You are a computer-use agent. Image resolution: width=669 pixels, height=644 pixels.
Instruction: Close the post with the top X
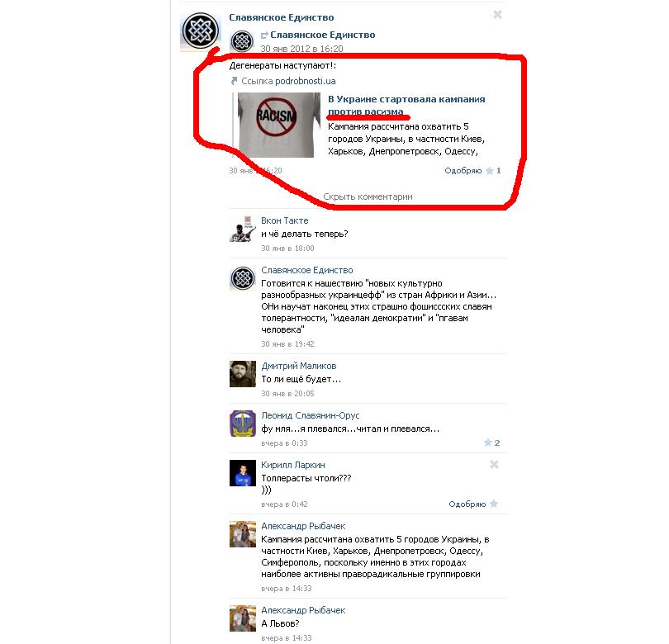tap(497, 15)
